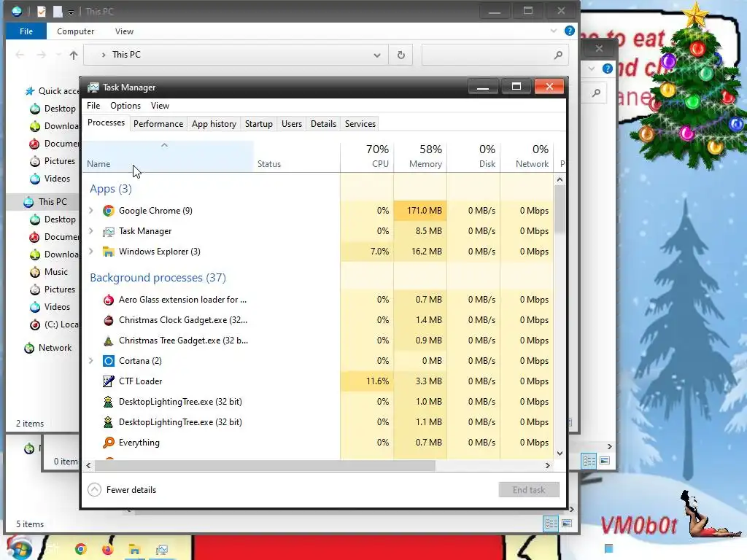Open the Quick Access Toolbar dropdown arrow
This screenshot has height=560, width=747.
[x=71, y=12]
